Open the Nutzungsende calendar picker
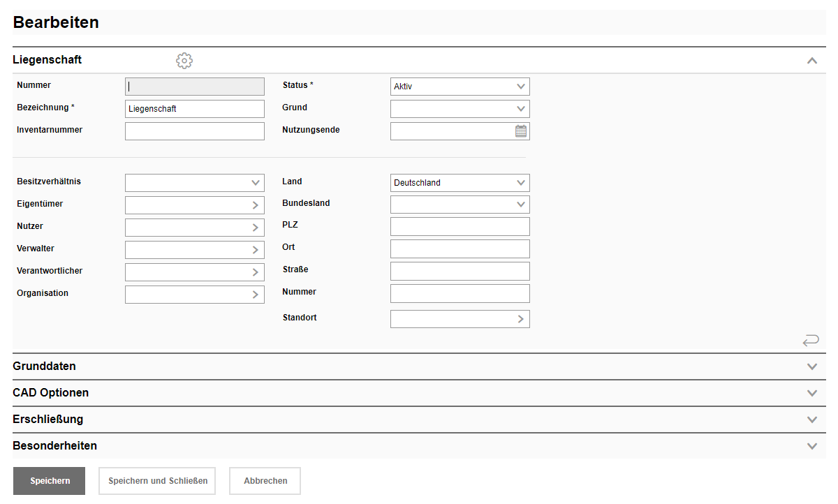The image size is (838, 504). [521, 131]
